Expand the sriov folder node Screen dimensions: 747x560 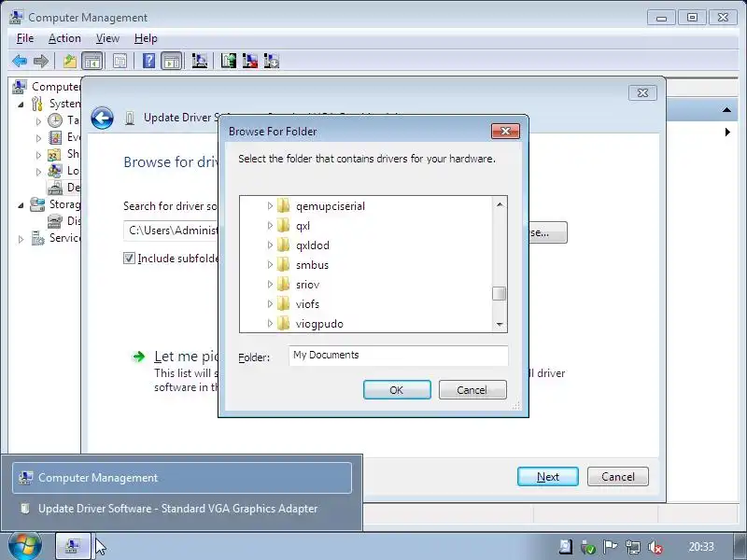(x=270, y=284)
